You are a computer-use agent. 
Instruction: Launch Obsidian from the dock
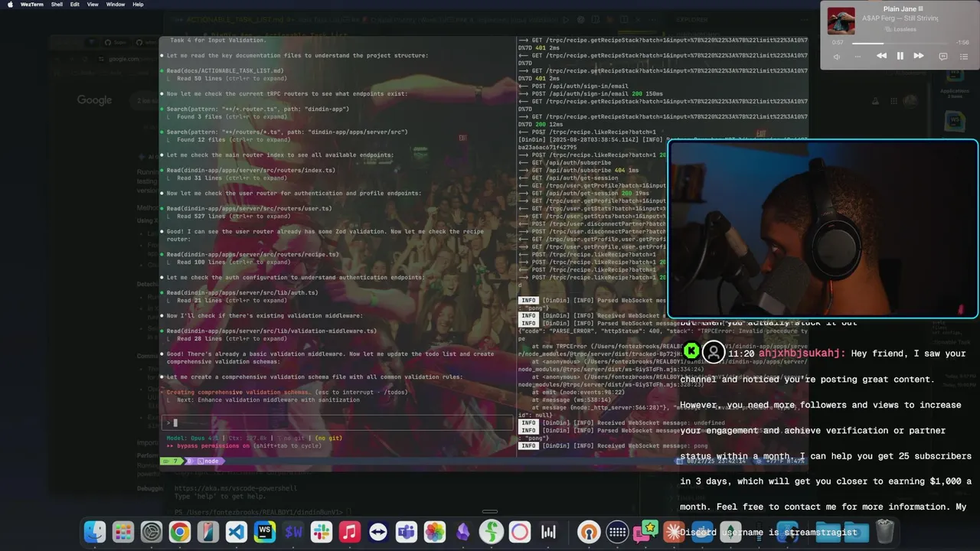click(463, 531)
